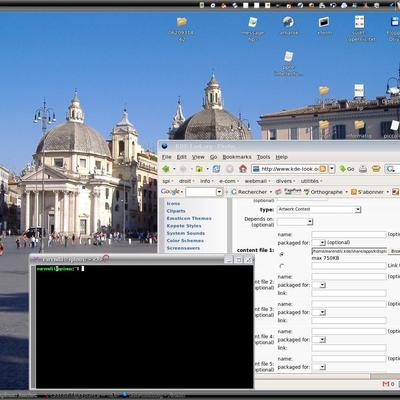Open packaged for dropdown for content file 1
This screenshot has height=400, width=400.
(x=319, y=243)
